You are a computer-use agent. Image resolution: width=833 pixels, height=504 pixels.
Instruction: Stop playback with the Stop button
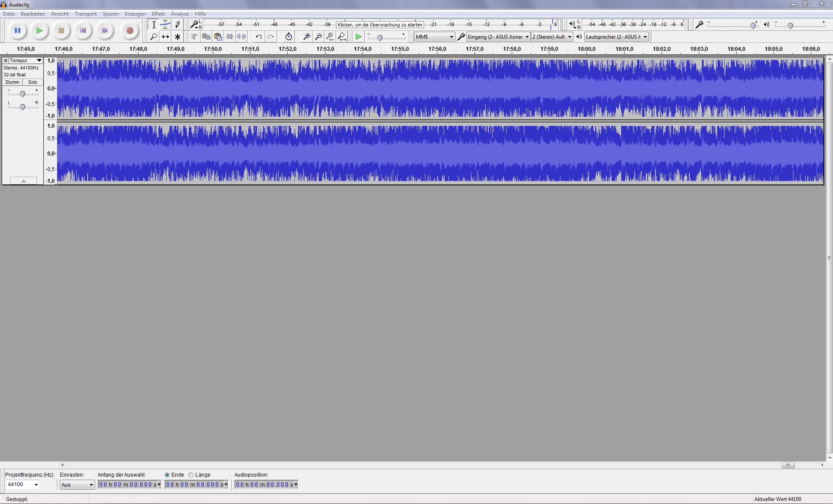coord(61,30)
